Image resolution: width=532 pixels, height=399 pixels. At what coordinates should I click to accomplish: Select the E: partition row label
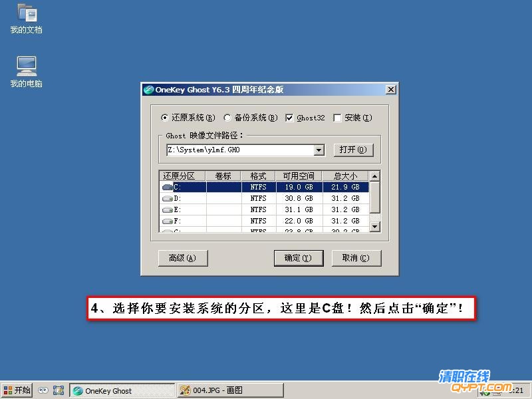(x=178, y=210)
